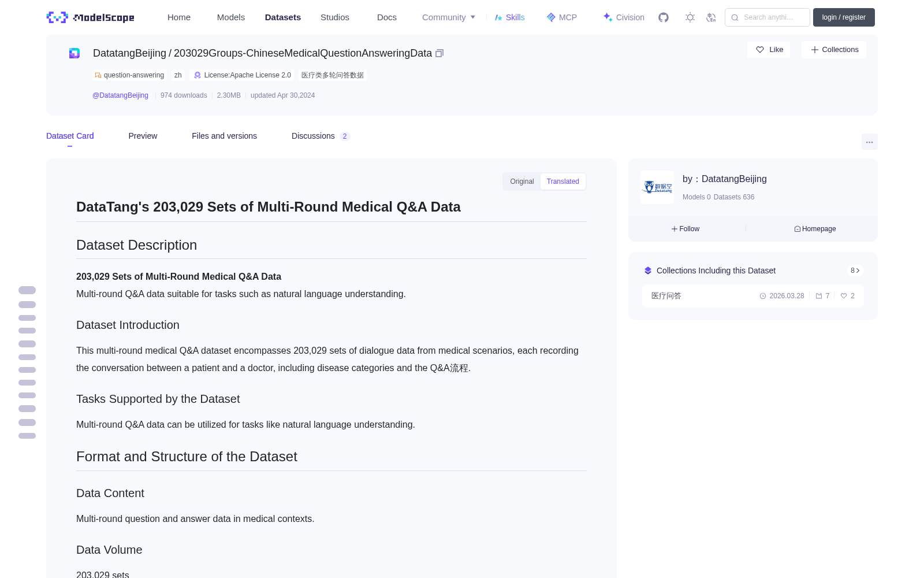Expand collections list via the 8 chevron
This screenshot has height=578, width=924.
click(855, 271)
